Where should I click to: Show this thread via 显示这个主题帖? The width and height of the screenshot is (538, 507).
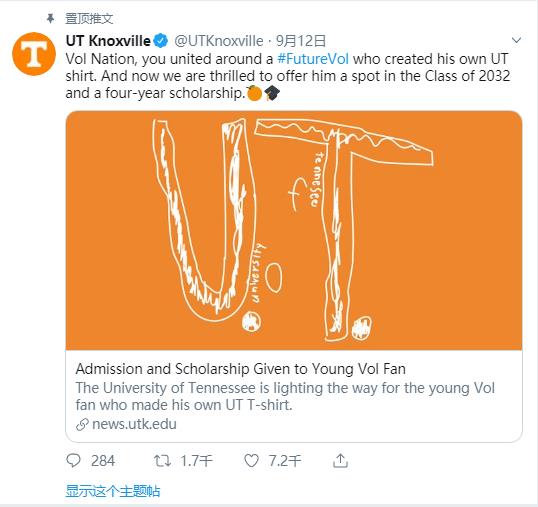[113, 491]
